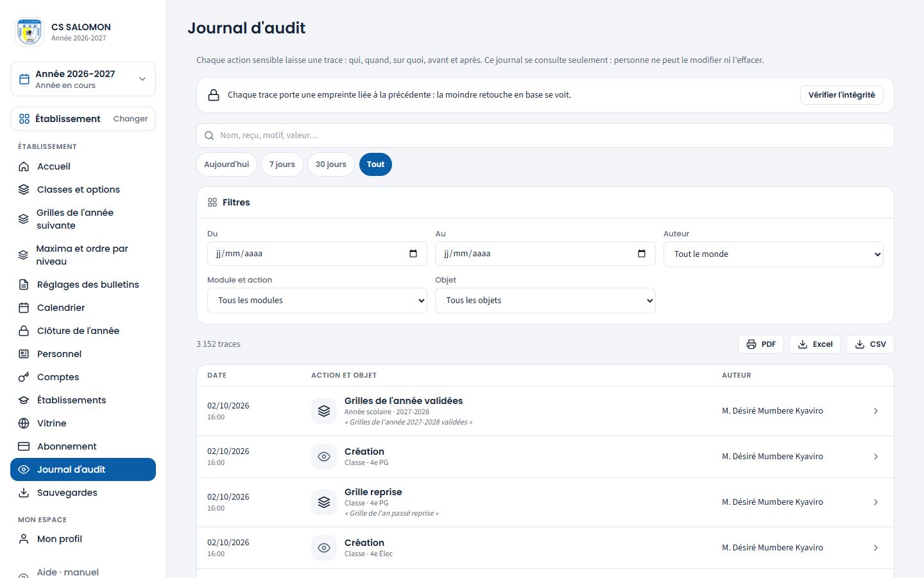Click the 'Du' start date field
Screen dimensions: 924x578
point(317,254)
